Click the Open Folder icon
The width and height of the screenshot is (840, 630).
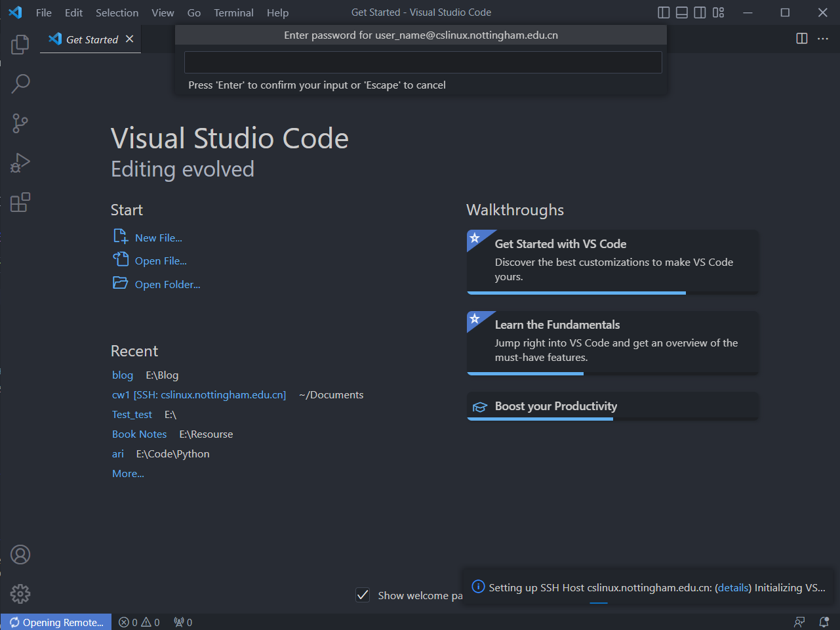[121, 283]
